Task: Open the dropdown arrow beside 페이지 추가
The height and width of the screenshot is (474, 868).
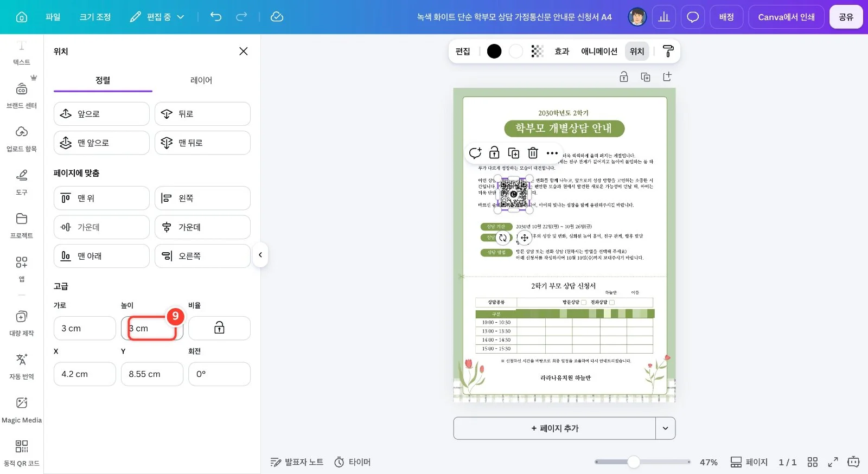Action: pos(666,428)
